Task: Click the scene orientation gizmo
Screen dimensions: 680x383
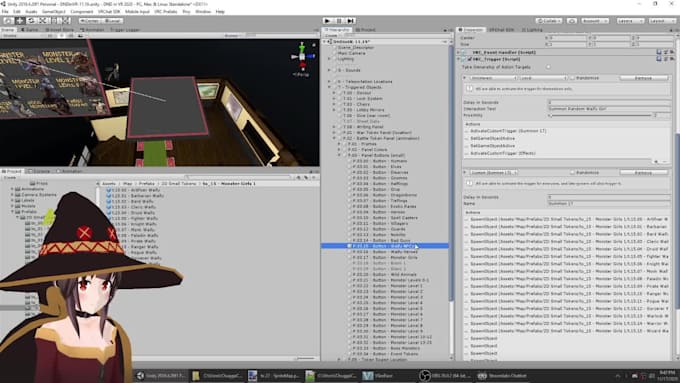Action: tap(302, 57)
